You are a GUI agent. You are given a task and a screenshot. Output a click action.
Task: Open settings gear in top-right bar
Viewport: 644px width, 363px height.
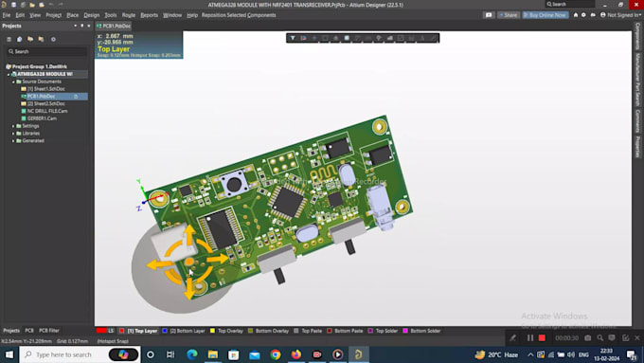click(x=583, y=15)
